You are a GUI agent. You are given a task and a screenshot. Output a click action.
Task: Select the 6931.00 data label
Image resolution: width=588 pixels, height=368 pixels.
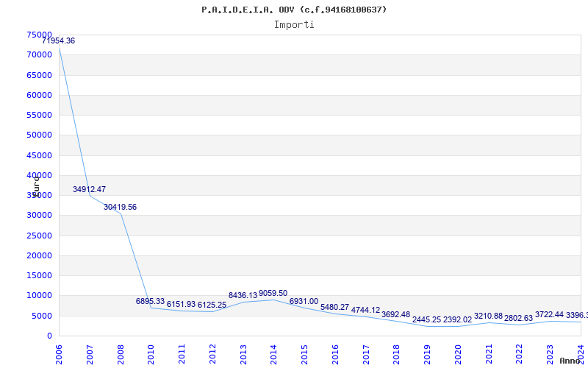[304, 301]
